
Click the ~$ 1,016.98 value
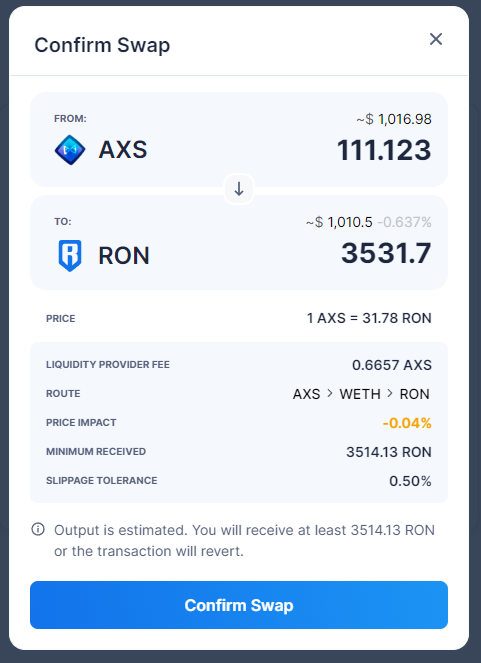[394, 119]
